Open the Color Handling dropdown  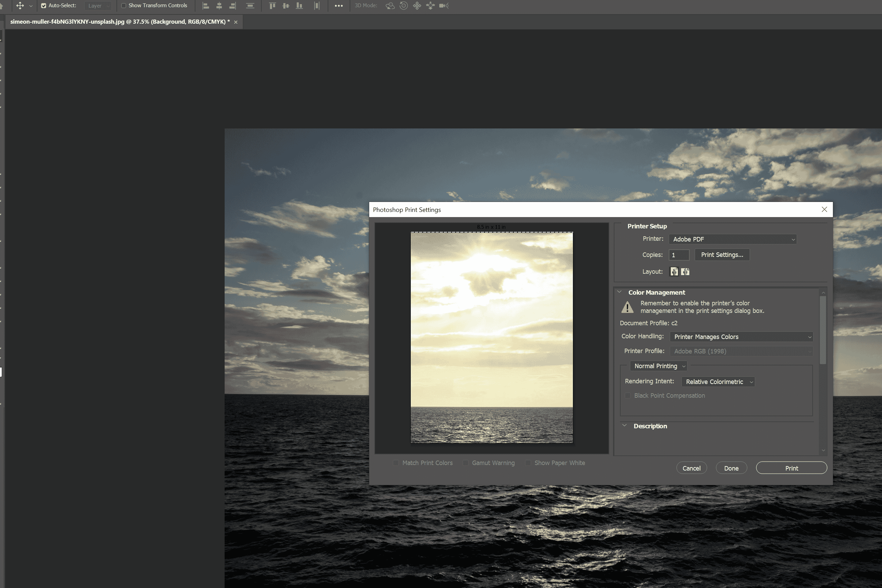point(740,336)
